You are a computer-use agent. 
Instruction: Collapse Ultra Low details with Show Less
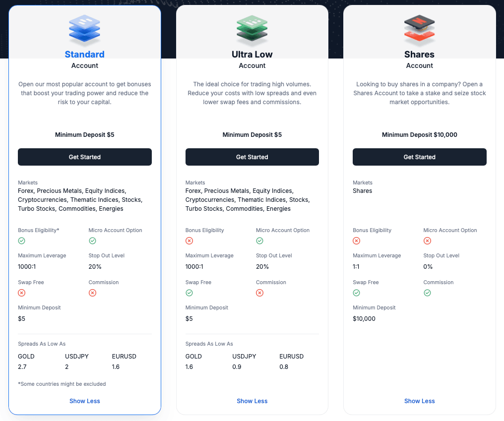[x=252, y=401]
